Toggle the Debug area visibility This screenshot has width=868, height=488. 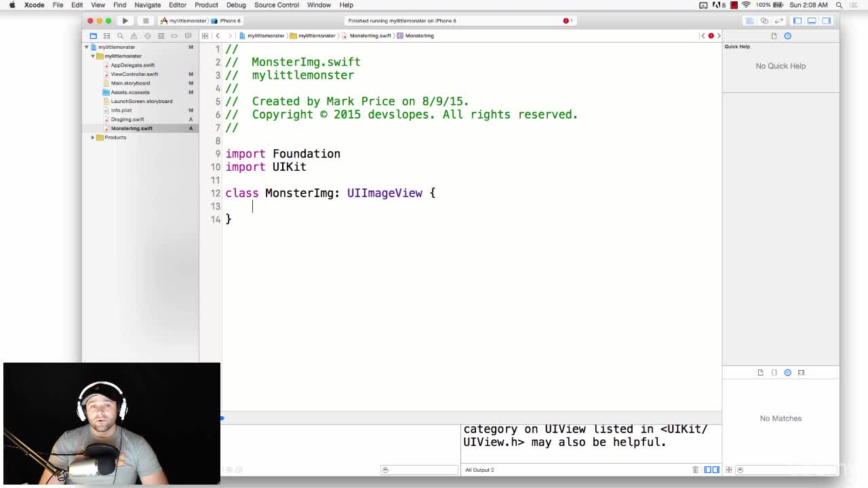point(812,21)
